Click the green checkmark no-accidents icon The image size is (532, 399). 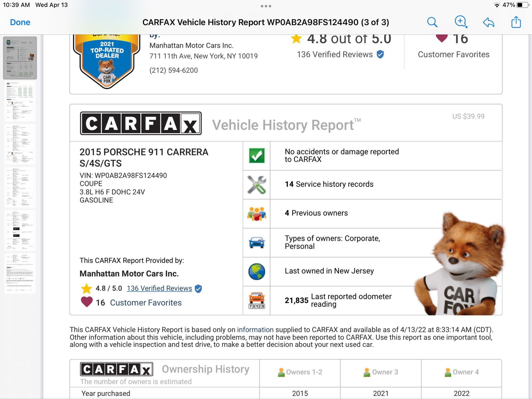pos(257,156)
